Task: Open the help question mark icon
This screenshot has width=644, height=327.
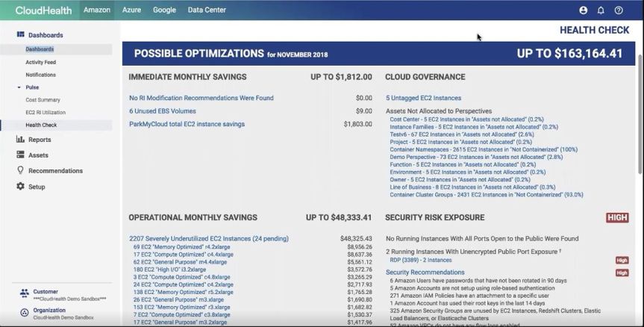Action: tap(619, 10)
